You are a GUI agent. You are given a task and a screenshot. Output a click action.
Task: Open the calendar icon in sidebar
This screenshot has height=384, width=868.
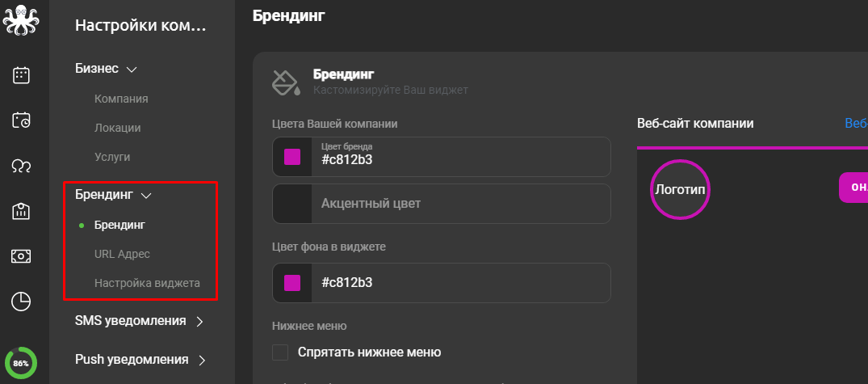[x=21, y=75]
